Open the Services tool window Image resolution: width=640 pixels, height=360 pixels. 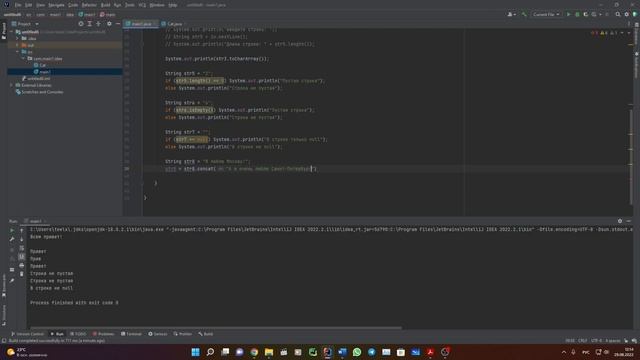[158, 334]
